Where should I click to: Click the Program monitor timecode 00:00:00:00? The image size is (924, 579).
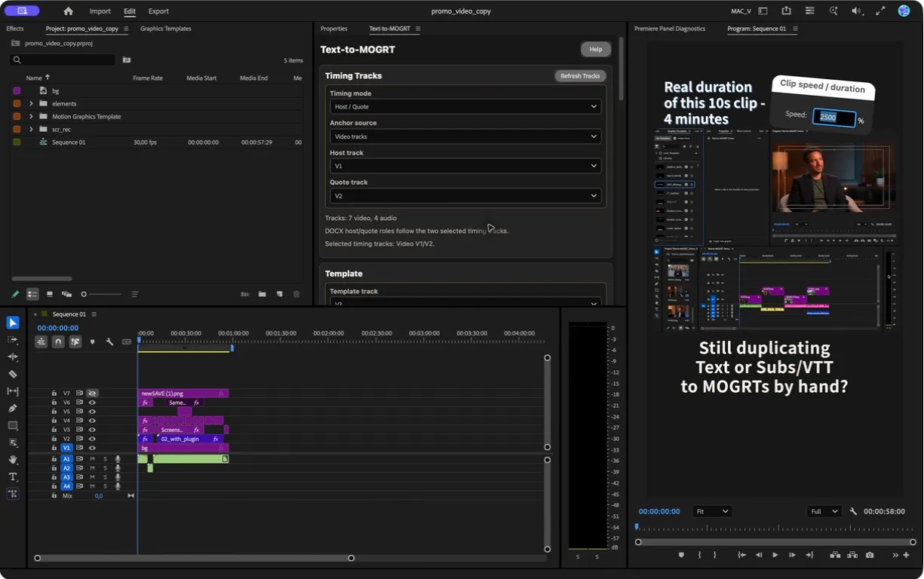pos(659,511)
